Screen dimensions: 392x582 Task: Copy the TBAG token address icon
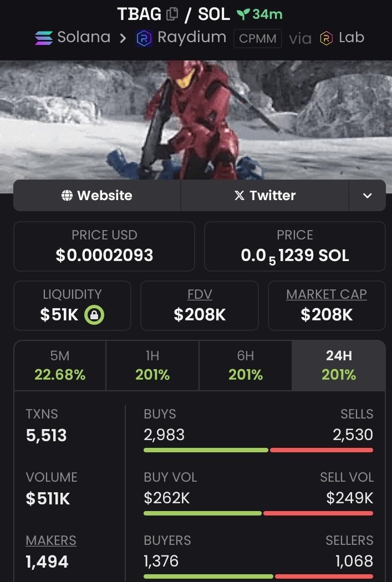pos(172,14)
